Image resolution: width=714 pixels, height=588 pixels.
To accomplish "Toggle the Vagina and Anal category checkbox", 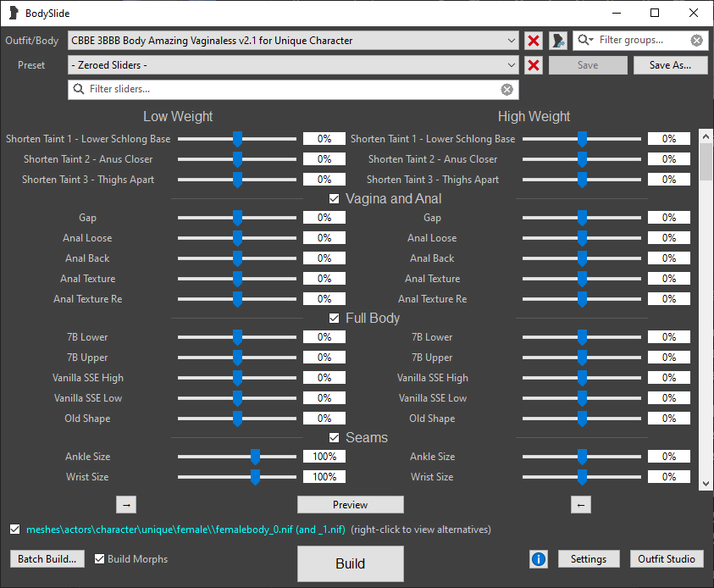I will point(334,198).
